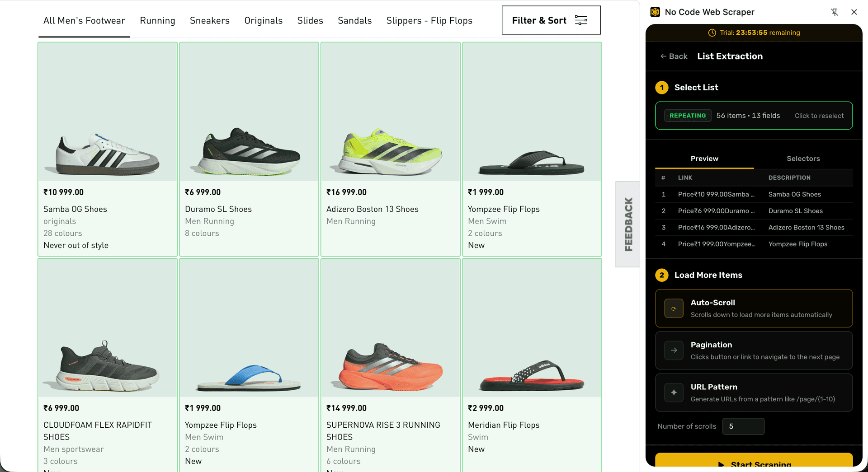
Task: Close the No Code Web Scraper panel
Action: click(x=854, y=12)
